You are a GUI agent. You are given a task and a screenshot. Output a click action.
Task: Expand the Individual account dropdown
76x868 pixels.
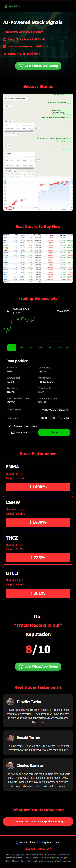(x=21, y=432)
